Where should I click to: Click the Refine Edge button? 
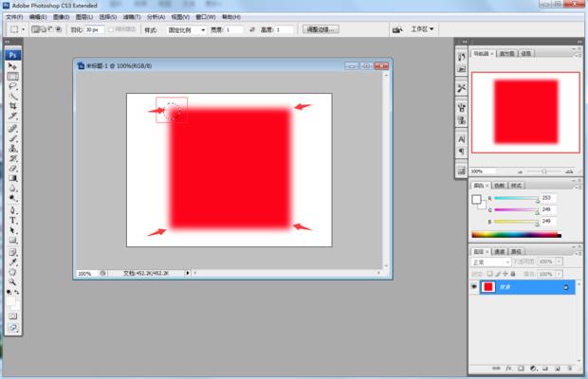coord(321,29)
